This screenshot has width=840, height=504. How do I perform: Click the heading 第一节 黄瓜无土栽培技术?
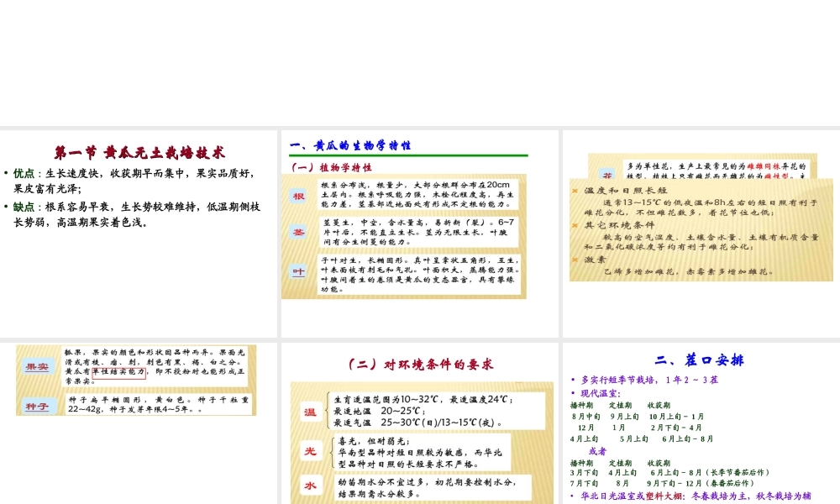click(x=139, y=152)
